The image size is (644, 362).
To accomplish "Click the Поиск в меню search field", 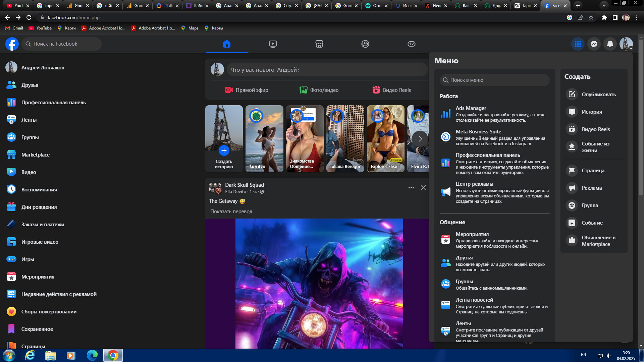I will [x=494, y=80].
